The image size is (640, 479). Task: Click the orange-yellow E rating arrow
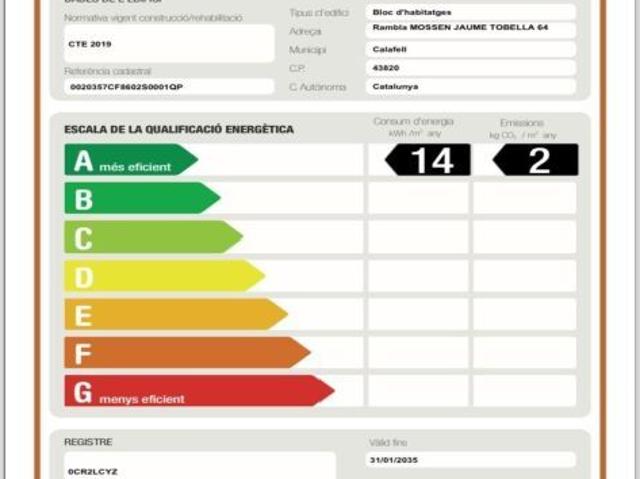176,314
